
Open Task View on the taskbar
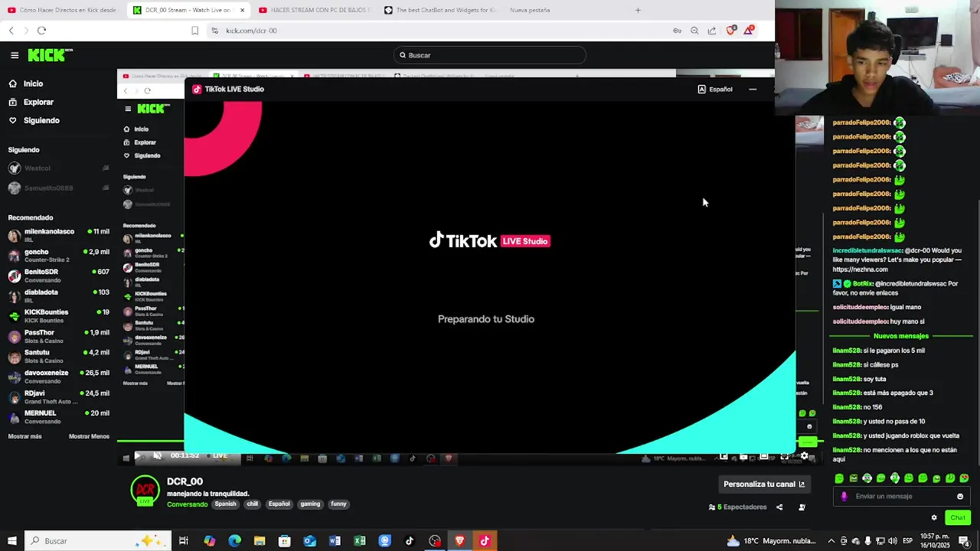(x=184, y=541)
